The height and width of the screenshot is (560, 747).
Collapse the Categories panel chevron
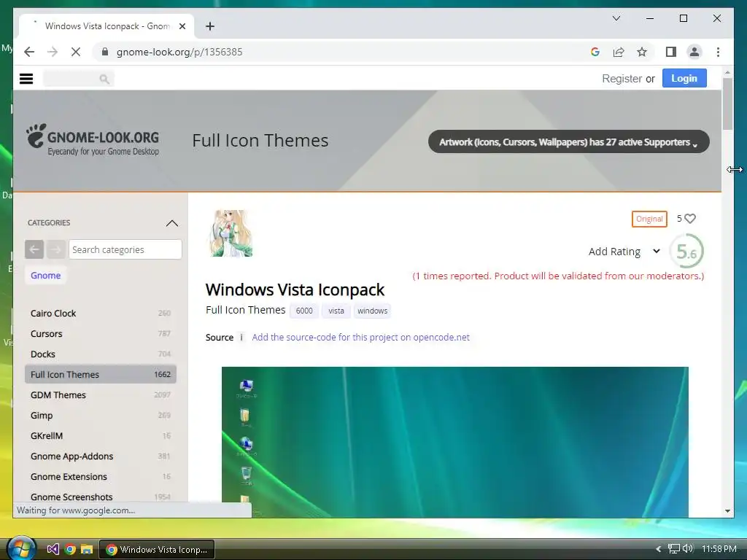click(172, 223)
